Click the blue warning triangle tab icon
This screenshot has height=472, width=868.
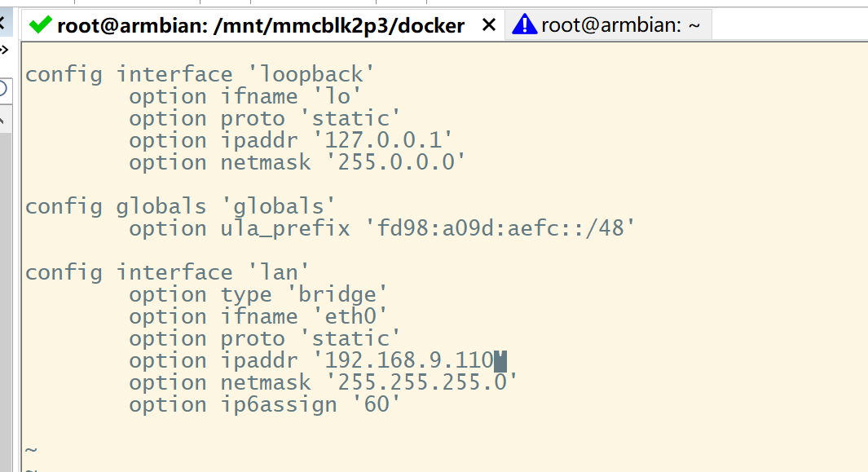click(x=524, y=25)
